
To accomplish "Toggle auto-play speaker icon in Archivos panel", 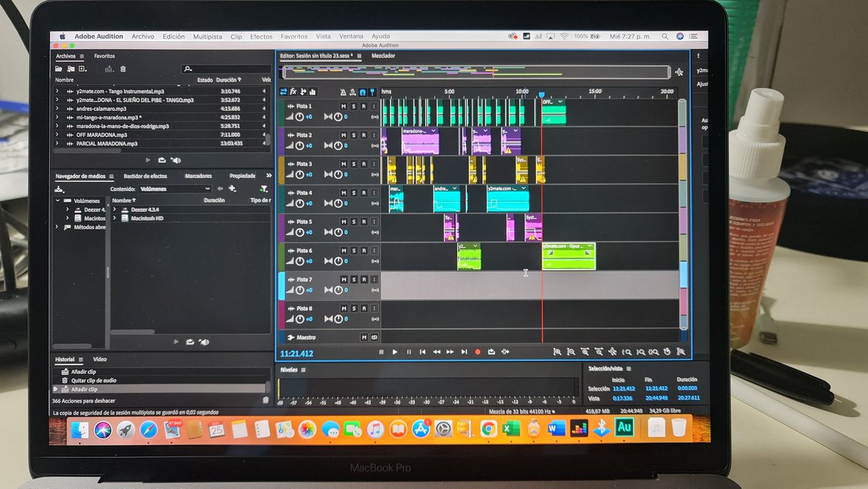I will click(x=175, y=160).
